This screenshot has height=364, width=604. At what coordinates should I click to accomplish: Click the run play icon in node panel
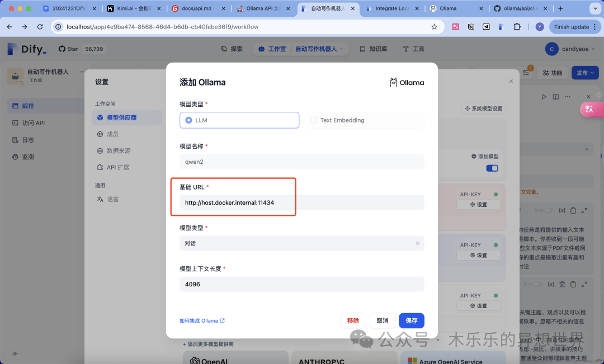(544, 97)
